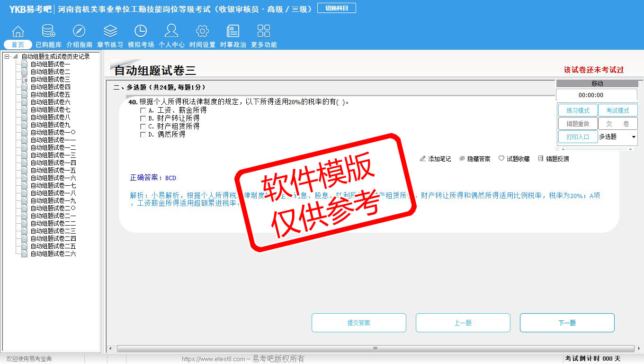Click the 更多功能 menu label

tap(264, 45)
